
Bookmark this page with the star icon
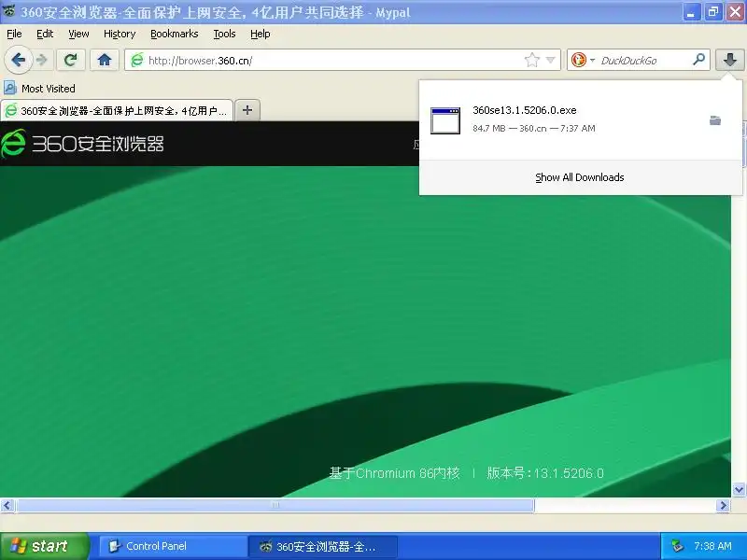[x=531, y=60]
